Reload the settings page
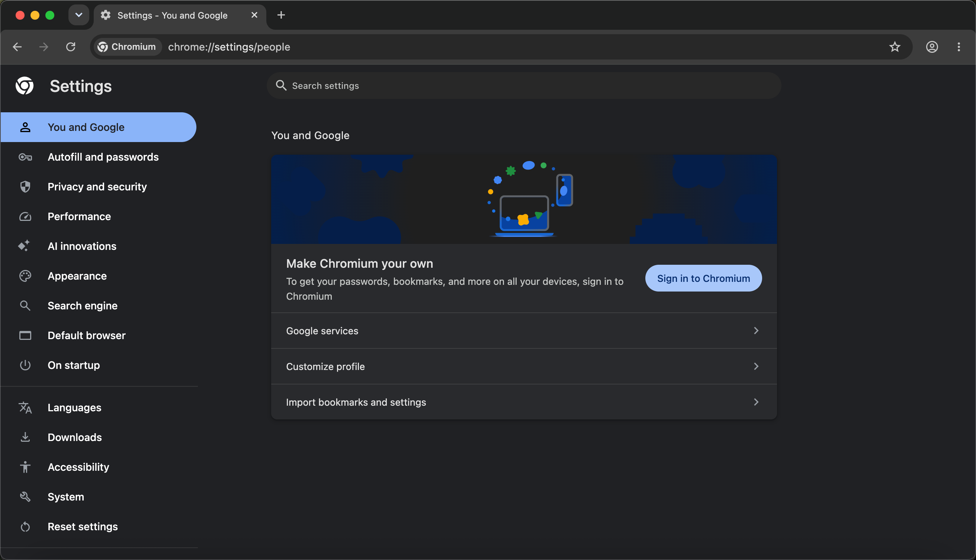 click(x=70, y=47)
